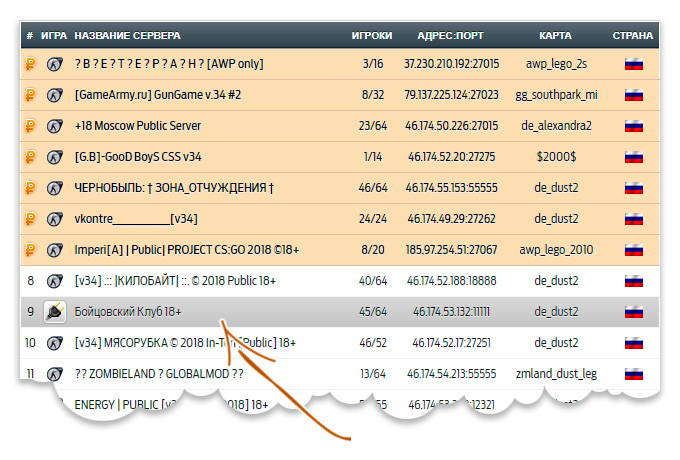Open the [G.B]-GooD BoyS CSS v34 server
This screenshot has height=460, width=680.
pos(138,157)
